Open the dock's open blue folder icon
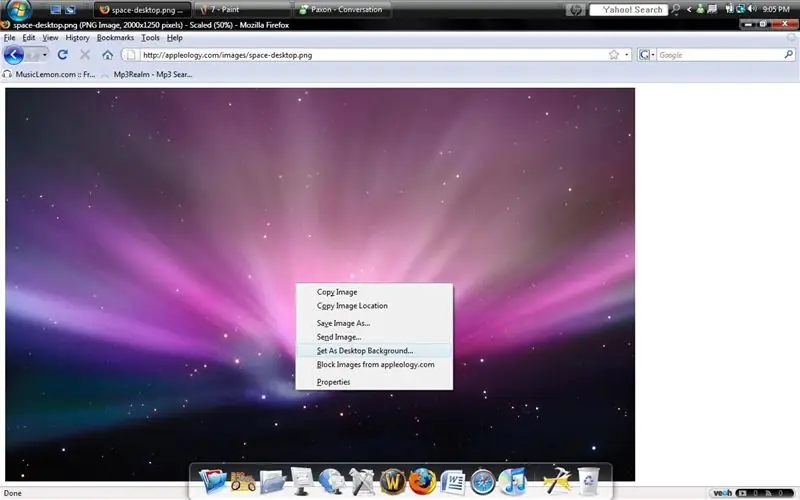800x500 pixels. (272, 482)
